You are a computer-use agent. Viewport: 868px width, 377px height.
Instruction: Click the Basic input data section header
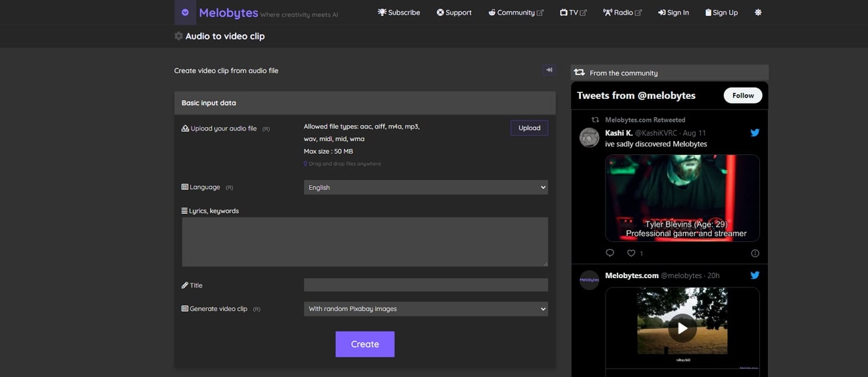coord(365,103)
